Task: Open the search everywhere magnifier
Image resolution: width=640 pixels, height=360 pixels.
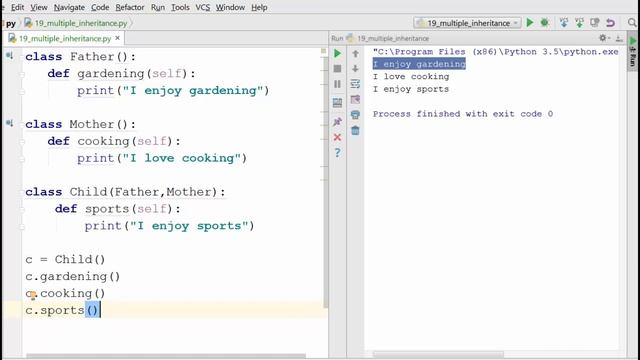Action: pos(632,23)
